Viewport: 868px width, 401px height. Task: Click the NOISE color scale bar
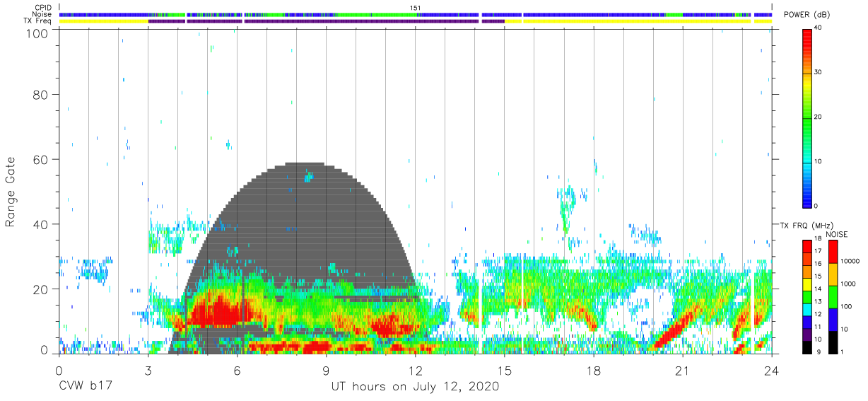[835, 296]
